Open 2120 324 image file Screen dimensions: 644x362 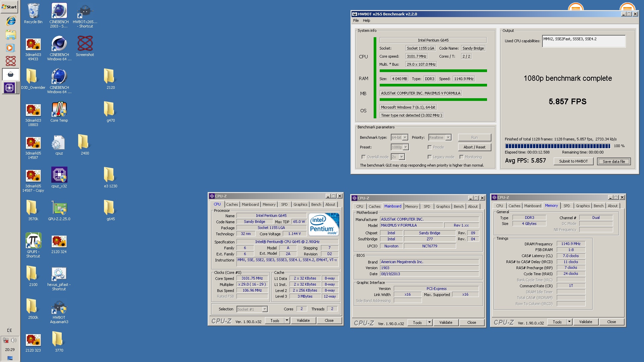pyautogui.click(x=59, y=244)
